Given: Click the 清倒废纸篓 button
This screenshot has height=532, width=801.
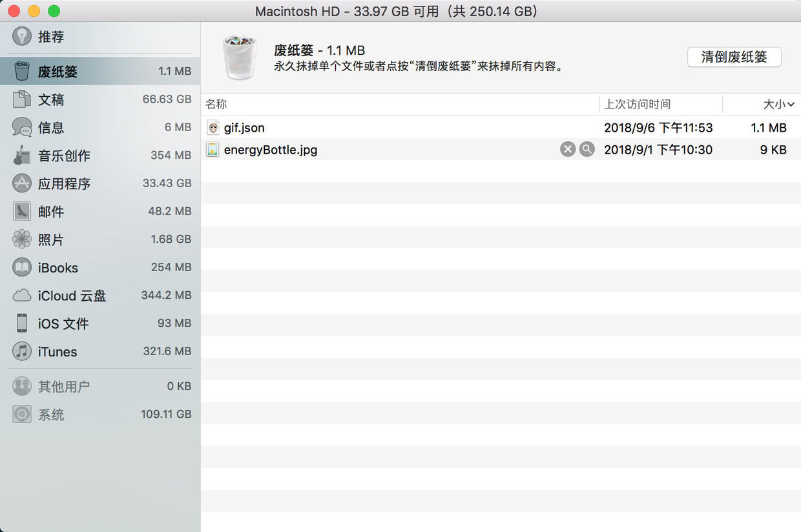Looking at the screenshot, I should (734, 57).
